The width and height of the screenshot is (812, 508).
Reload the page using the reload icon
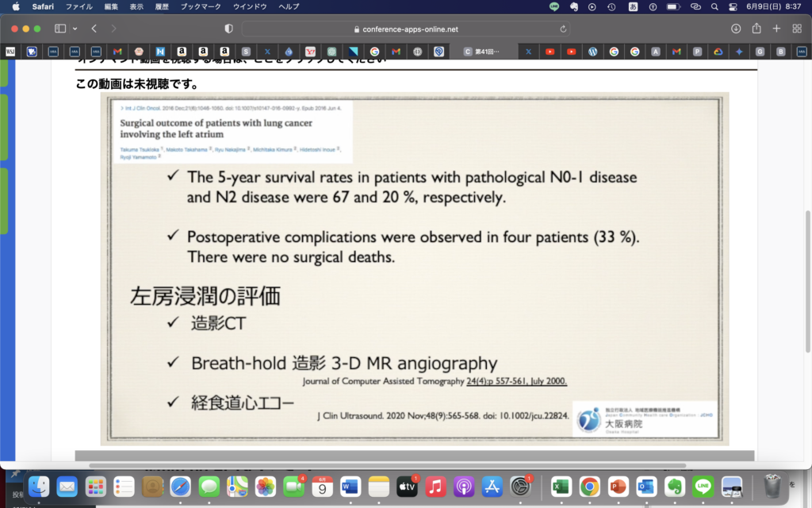(x=564, y=29)
